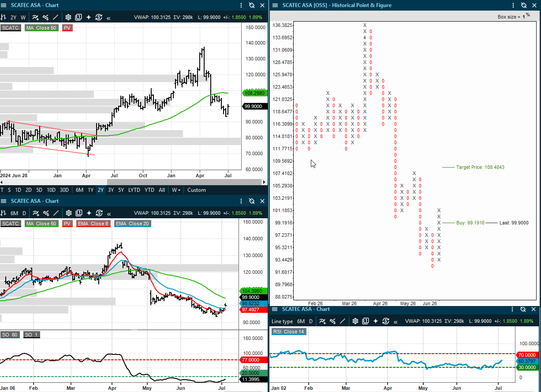
Task: Select the 5Y time range
Action: [121, 190]
